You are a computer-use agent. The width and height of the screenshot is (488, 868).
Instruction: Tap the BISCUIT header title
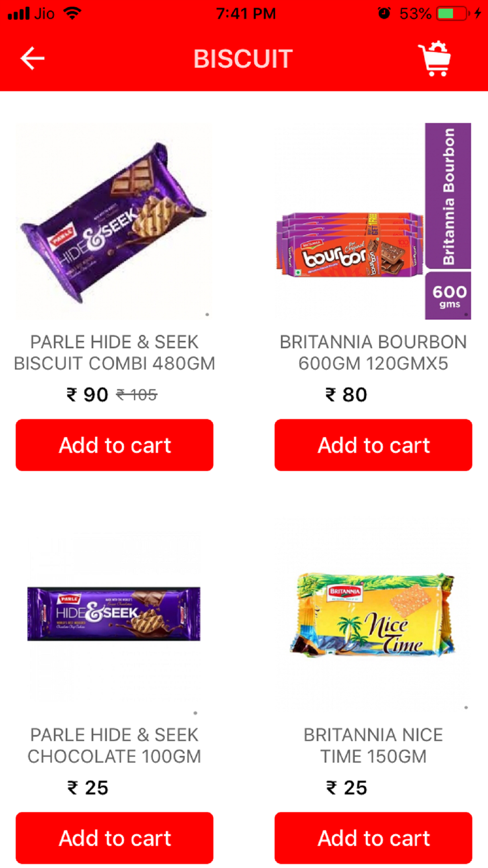point(243,59)
